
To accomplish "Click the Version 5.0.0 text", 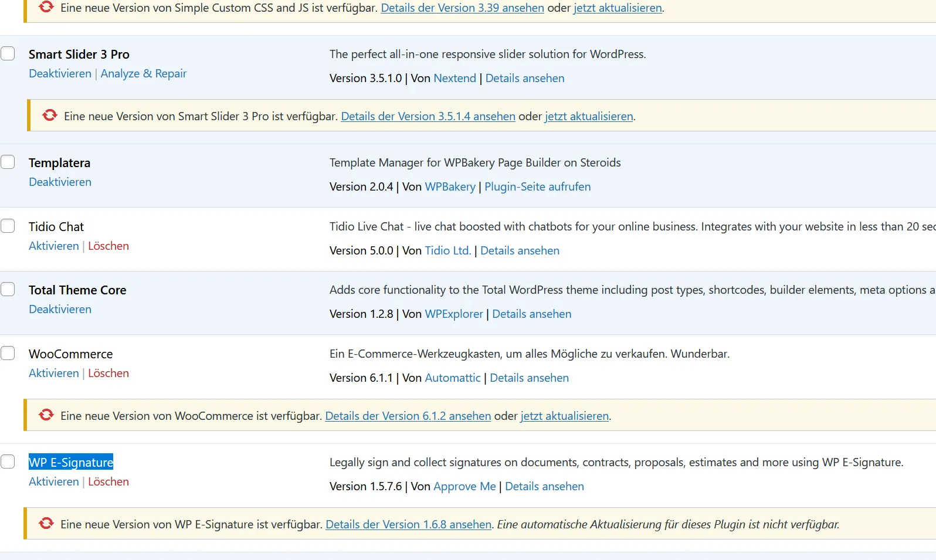I will pyautogui.click(x=361, y=250).
